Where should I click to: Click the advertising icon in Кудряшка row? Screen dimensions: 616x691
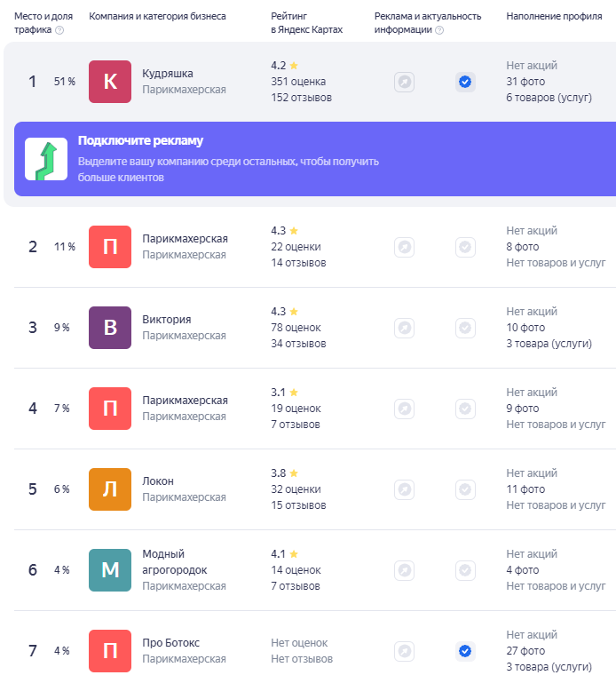(x=404, y=82)
